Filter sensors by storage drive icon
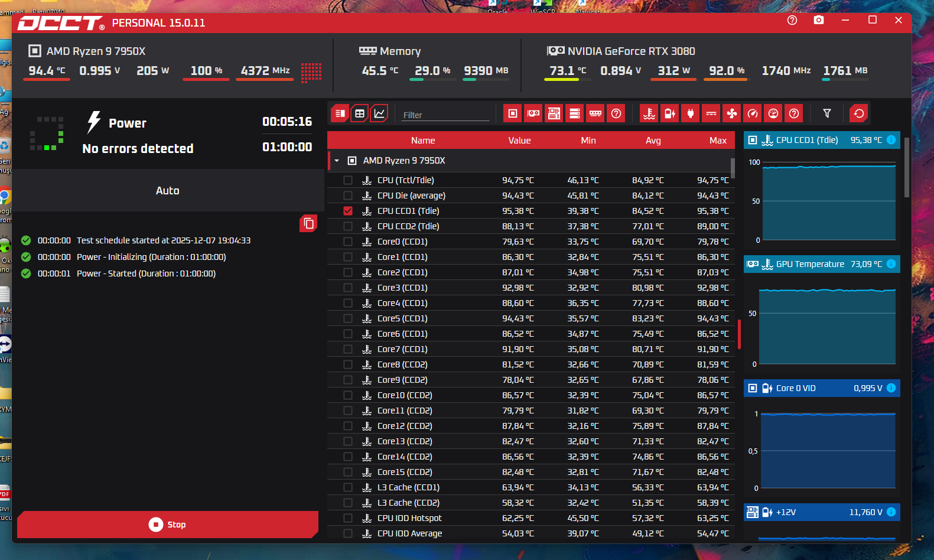This screenshot has height=560, width=934. tap(575, 113)
